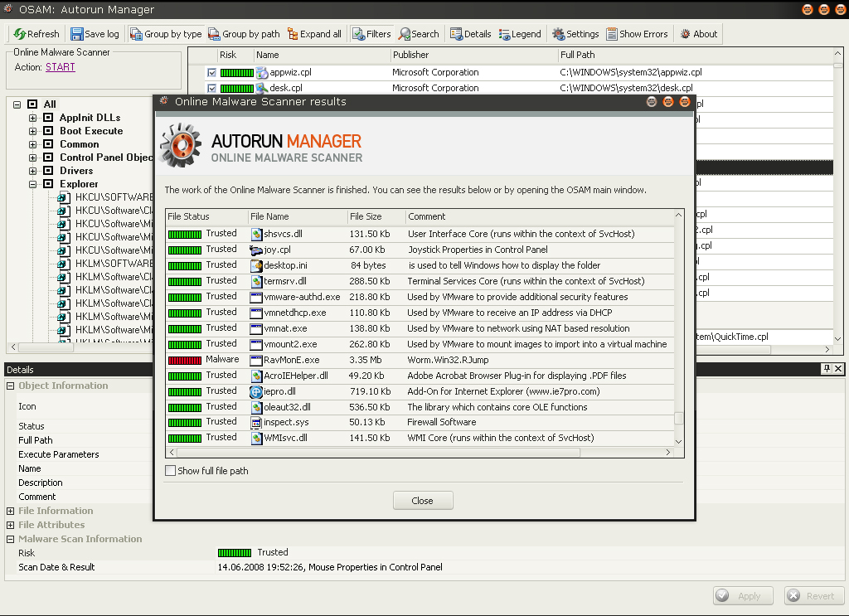Image resolution: width=849 pixels, height=616 pixels.
Task: Click the iepro.dll globe icon
Action: tap(256, 391)
